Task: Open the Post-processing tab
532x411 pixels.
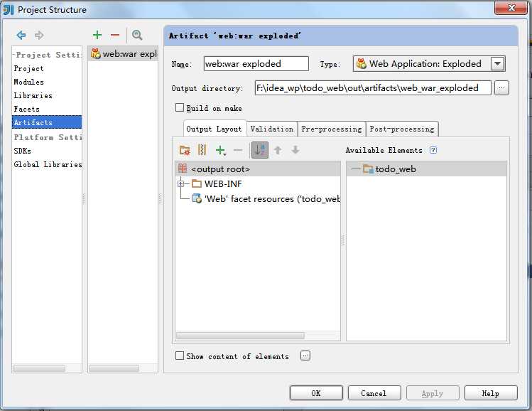Action: [402, 129]
